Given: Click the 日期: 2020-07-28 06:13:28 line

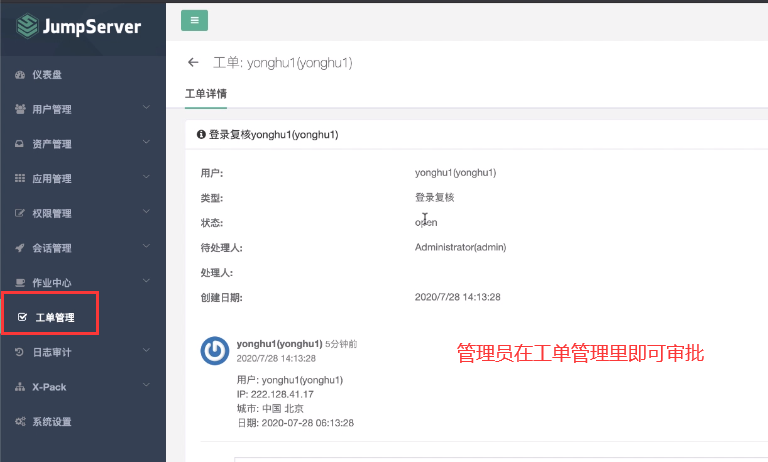Looking at the screenshot, I should coord(295,423).
